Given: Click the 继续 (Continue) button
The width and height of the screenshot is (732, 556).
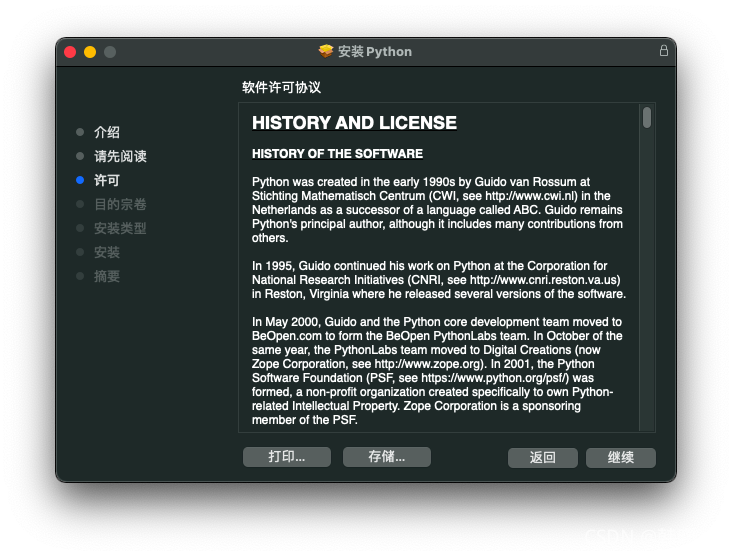Looking at the screenshot, I should pos(620,457).
